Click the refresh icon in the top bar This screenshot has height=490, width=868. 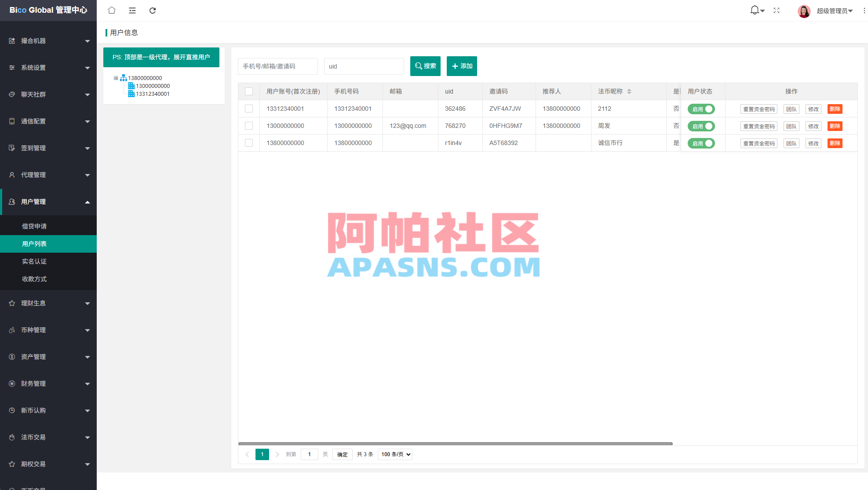coord(153,10)
